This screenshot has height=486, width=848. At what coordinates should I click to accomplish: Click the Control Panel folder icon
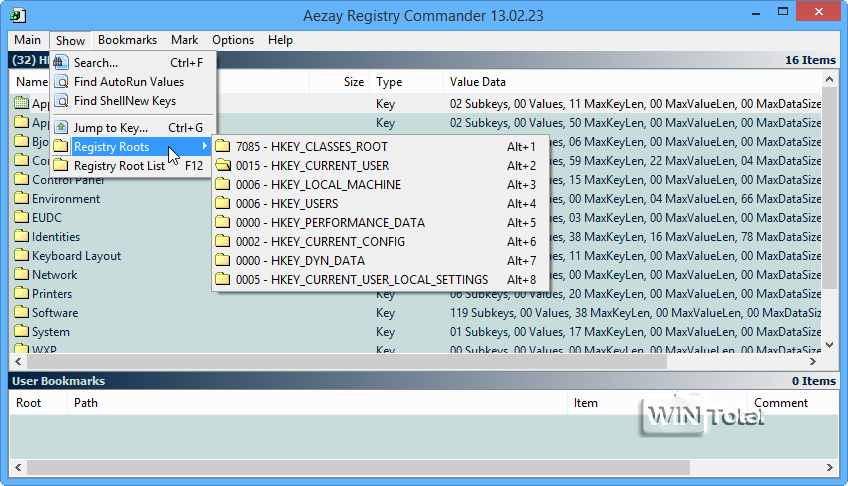tap(22, 179)
